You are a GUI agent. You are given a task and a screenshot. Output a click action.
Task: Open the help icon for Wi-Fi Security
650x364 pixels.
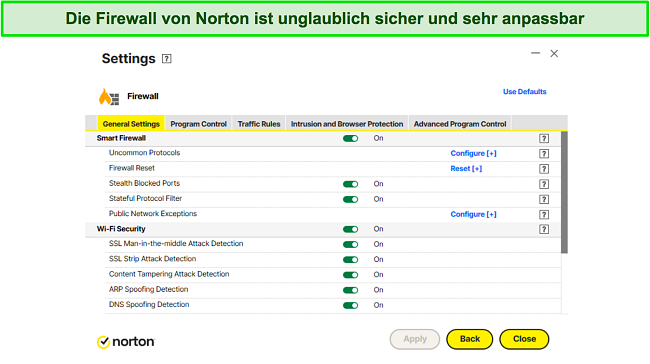[544, 229]
